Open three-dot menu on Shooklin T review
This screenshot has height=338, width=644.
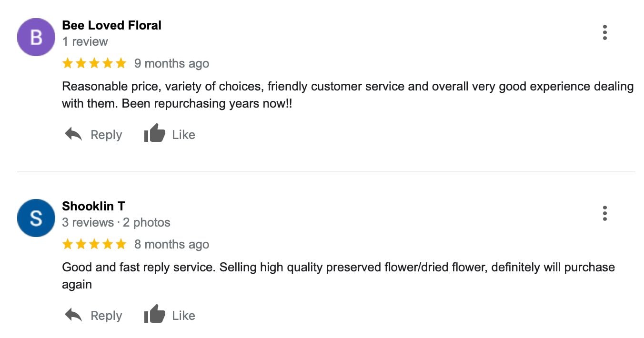click(604, 213)
